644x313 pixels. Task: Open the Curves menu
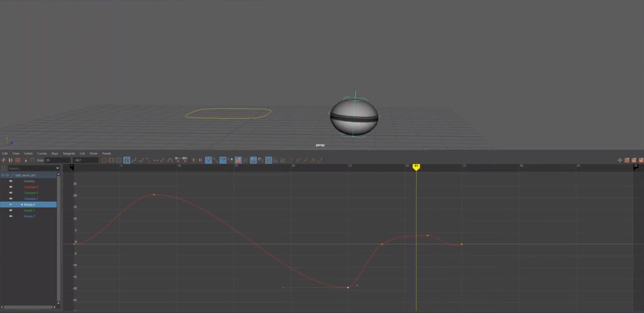(x=42, y=153)
